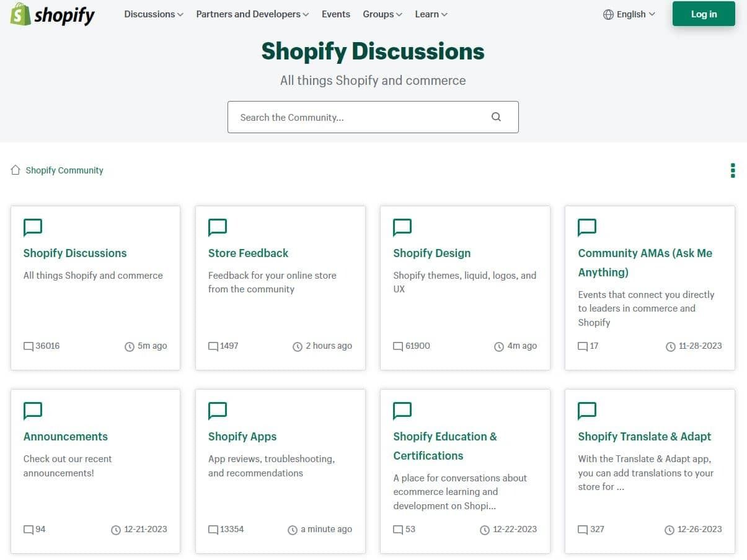This screenshot has width=747, height=560.
Task: Open the Store Feedback board
Action: tap(248, 253)
